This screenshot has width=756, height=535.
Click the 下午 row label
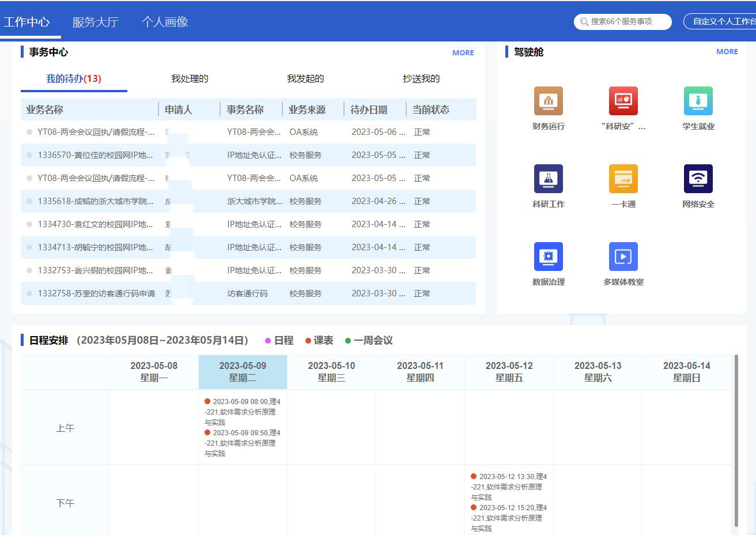(65, 503)
